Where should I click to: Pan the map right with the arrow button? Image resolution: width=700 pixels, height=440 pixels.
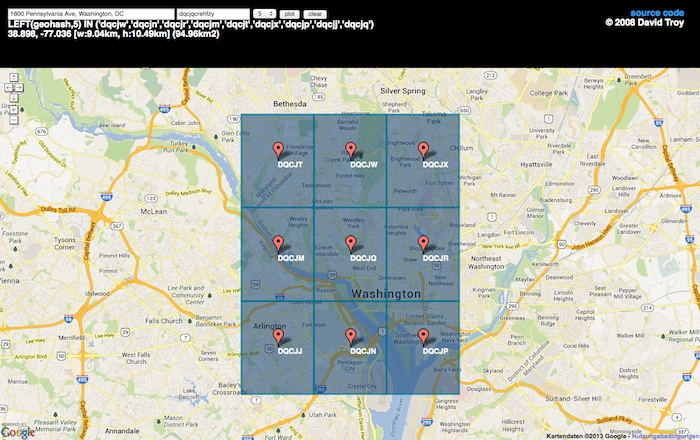(19, 87)
